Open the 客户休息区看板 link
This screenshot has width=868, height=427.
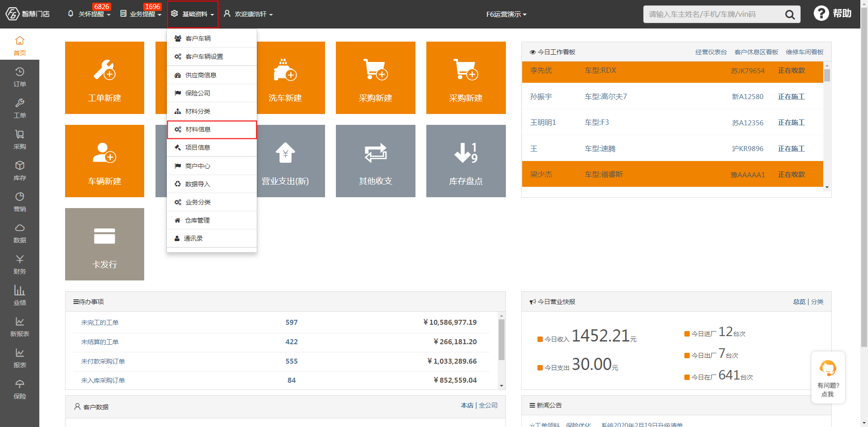756,52
